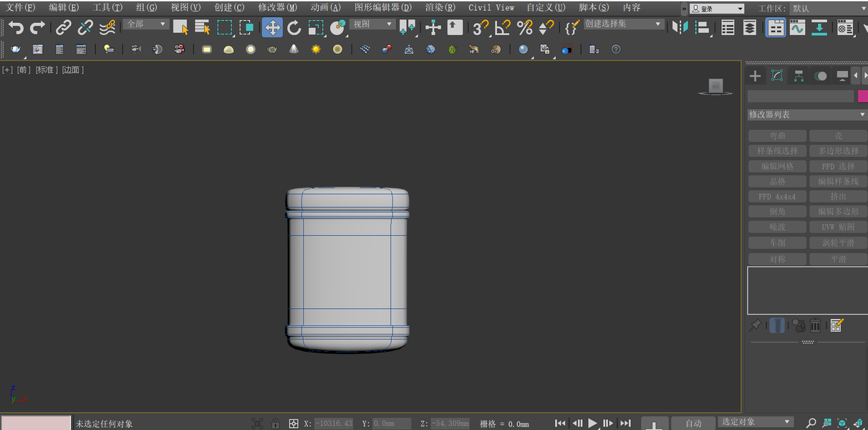The height and width of the screenshot is (430, 868).
Task: Open the 渲染(R) menu
Action: pyautogui.click(x=440, y=7)
